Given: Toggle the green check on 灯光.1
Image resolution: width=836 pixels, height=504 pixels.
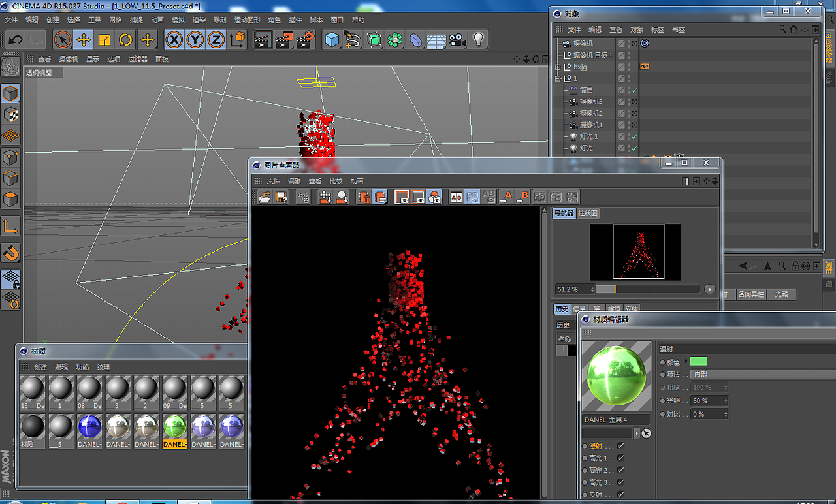Looking at the screenshot, I should click(634, 136).
